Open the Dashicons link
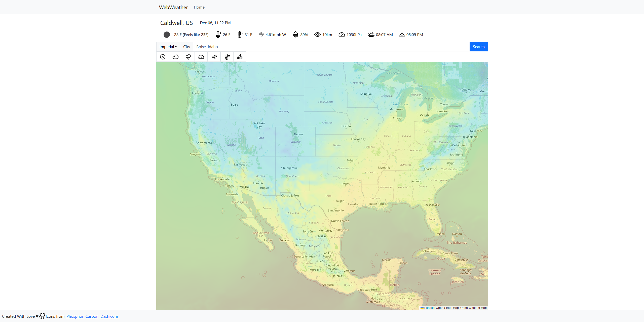Screen dimensions: 644x322 pyautogui.click(x=109, y=316)
